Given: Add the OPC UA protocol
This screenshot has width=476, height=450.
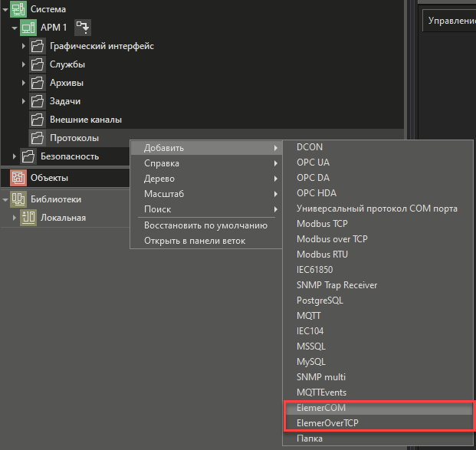Looking at the screenshot, I should (x=314, y=163).
